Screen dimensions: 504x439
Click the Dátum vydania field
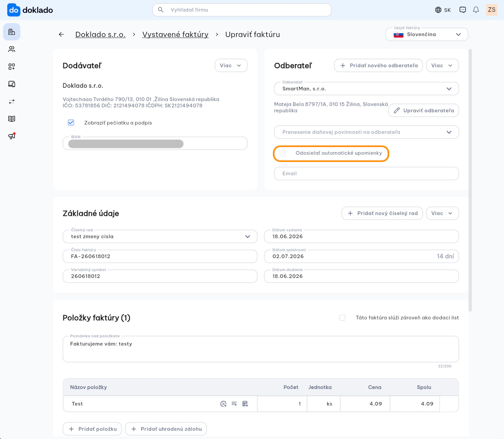[x=361, y=237]
